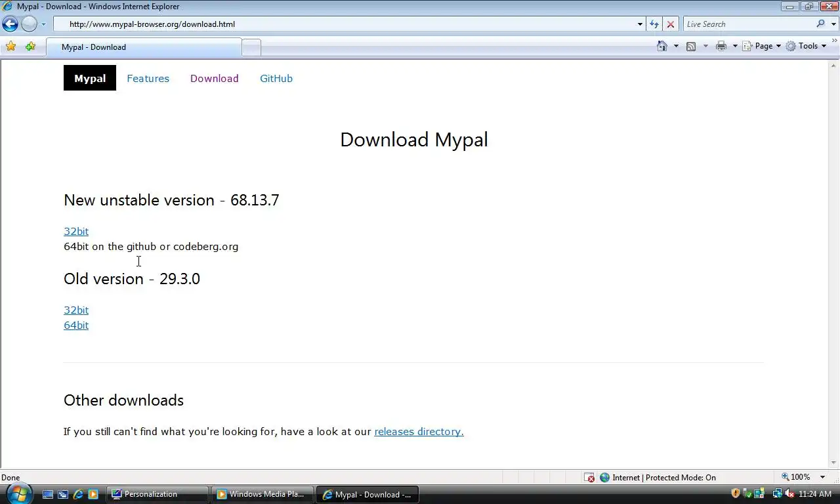Click '64bit on the github or codeberg.org' text
The image size is (840, 504).
click(151, 247)
